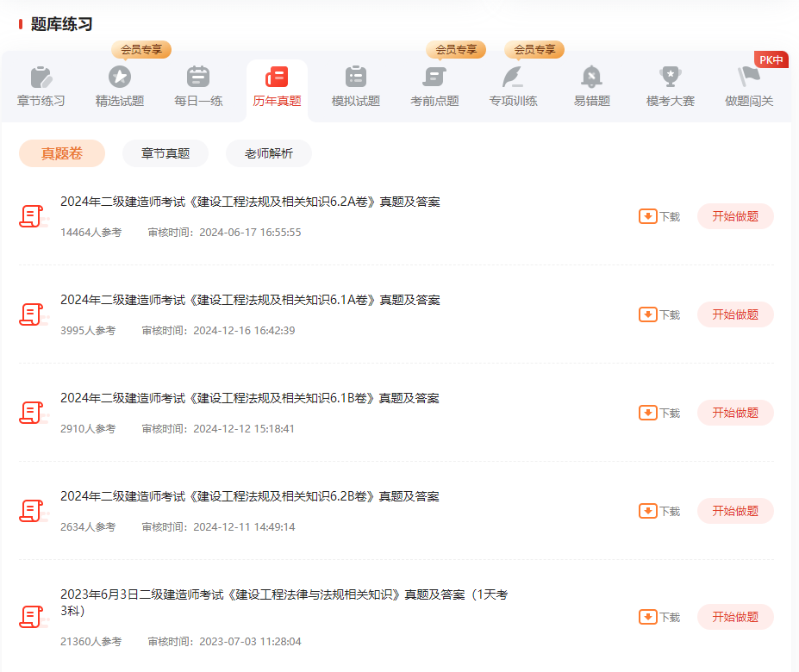The width and height of the screenshot is (799, 672).
Task: Switch to the 模拟试题 tab label
Action: click(x=356, y=101)
